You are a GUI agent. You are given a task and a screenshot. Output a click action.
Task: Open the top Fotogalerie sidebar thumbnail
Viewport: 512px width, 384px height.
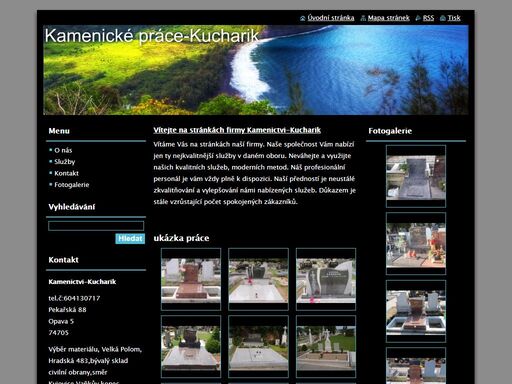(416, 176)
